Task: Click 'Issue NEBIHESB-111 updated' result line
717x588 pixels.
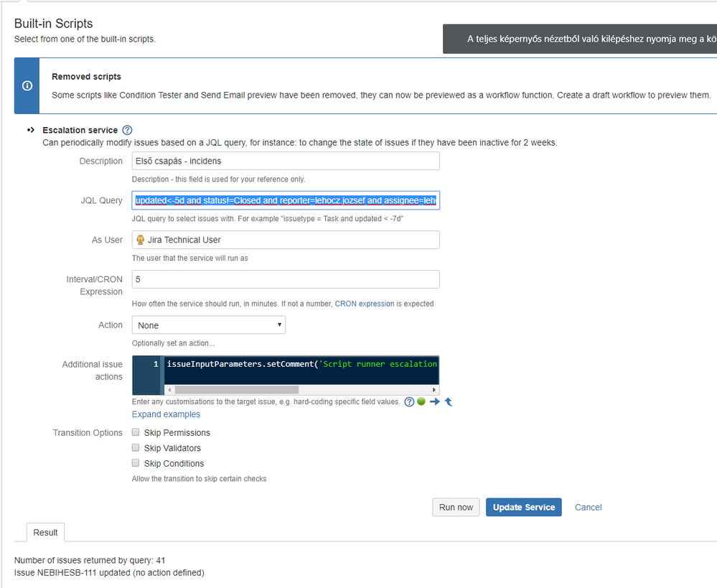Action: pyautogui.click(x=109, y=573)
